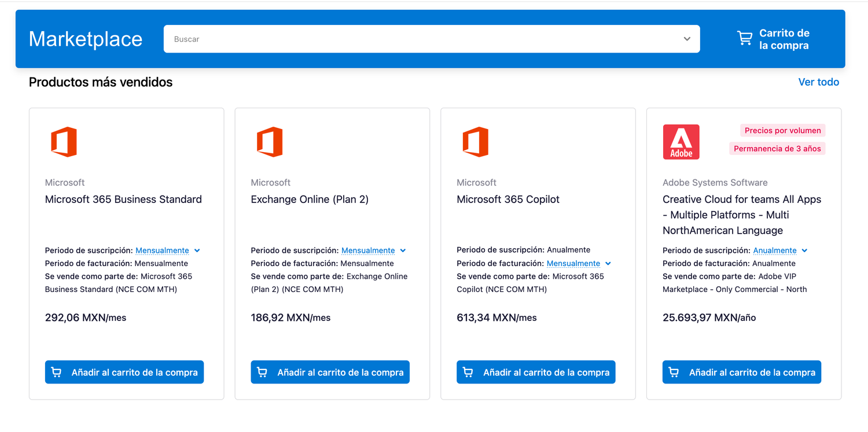Click cart icon on Creative Cloud add button

pos(674,372)
